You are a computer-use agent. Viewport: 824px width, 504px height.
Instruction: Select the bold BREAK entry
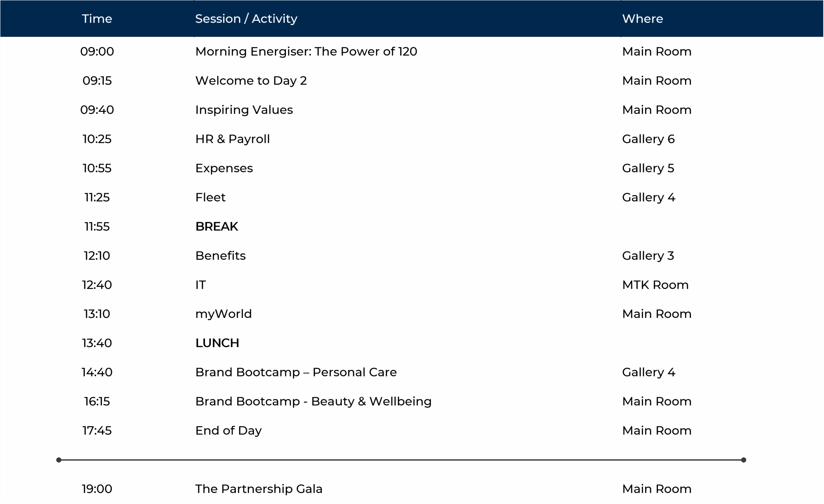click(x=217, y=227)
